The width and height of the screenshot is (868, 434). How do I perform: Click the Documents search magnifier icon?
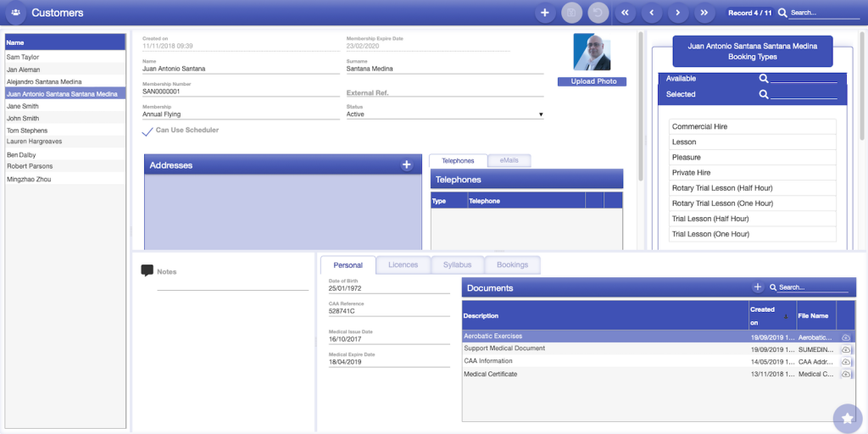click(773, 287)
